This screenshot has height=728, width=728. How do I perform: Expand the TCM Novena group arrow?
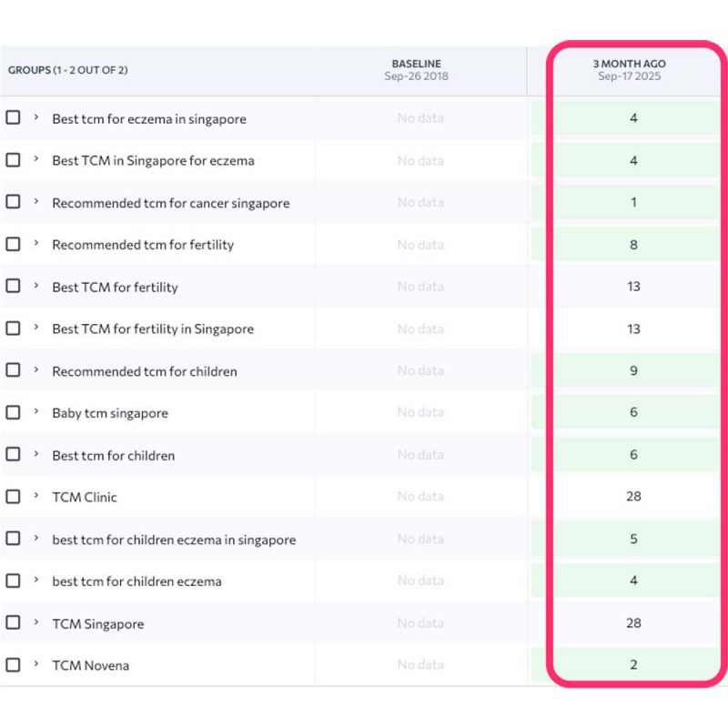pos(36,665)
